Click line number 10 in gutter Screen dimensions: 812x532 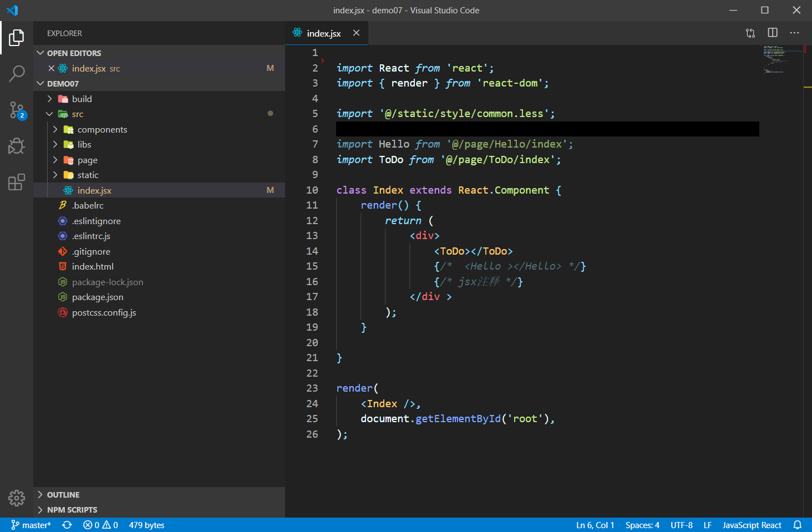tap(312, 190)
